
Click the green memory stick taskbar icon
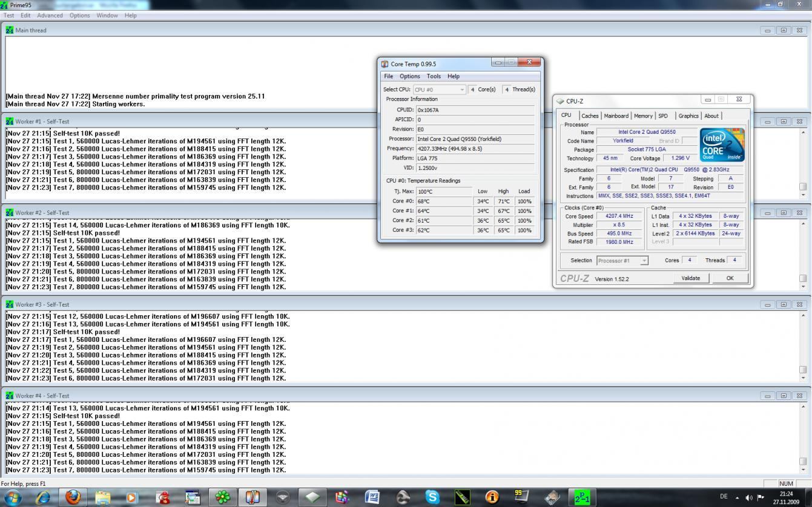(462, 497)
